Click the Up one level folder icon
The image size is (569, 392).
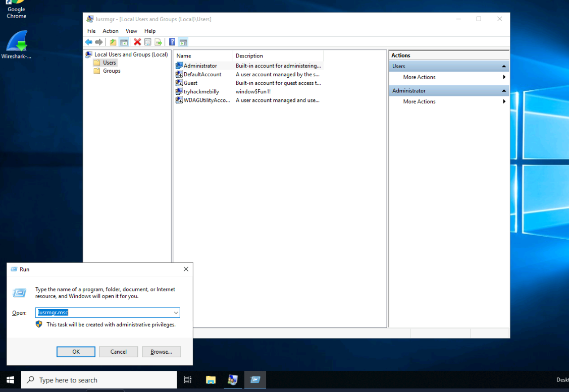(x=113, y=42)
